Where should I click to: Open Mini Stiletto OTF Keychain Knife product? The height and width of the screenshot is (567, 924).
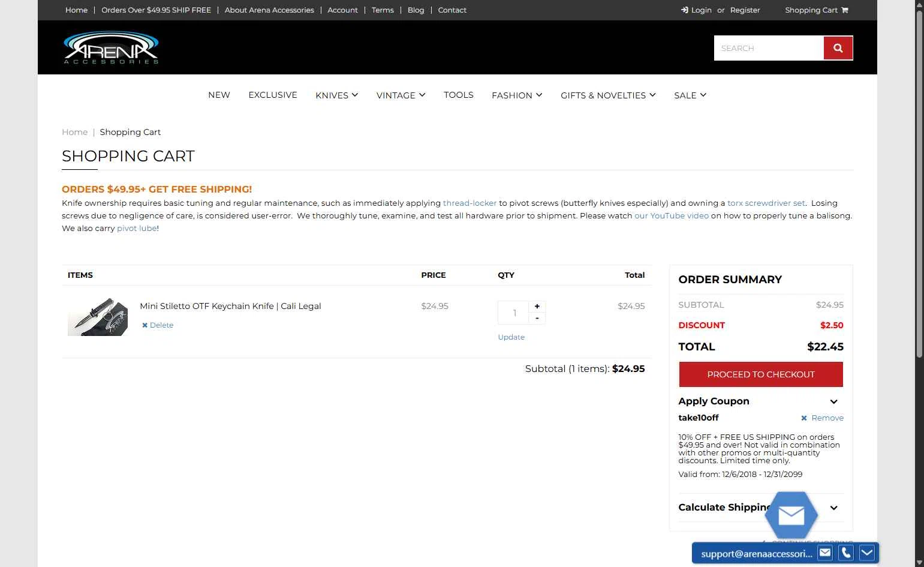230,306
